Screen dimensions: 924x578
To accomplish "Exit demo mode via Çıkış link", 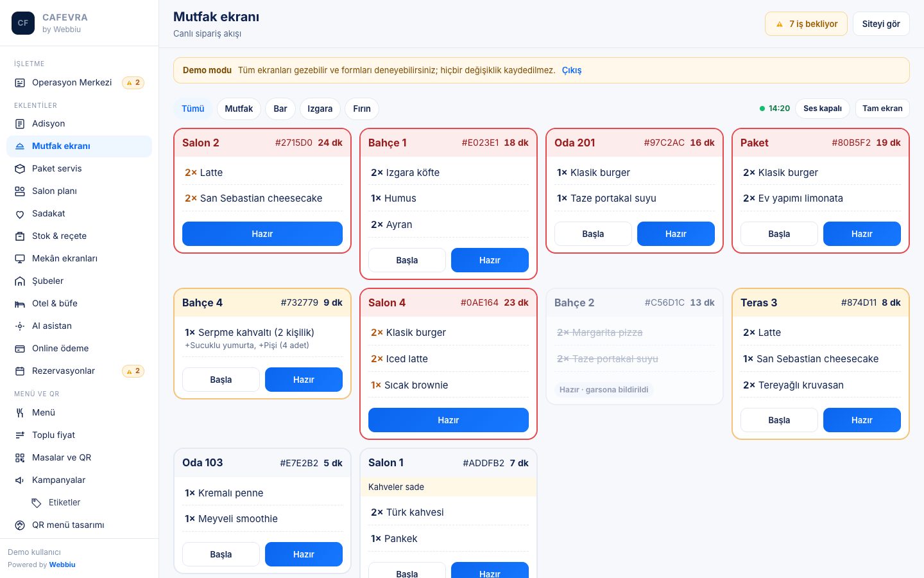I will (x=572, y=71).
